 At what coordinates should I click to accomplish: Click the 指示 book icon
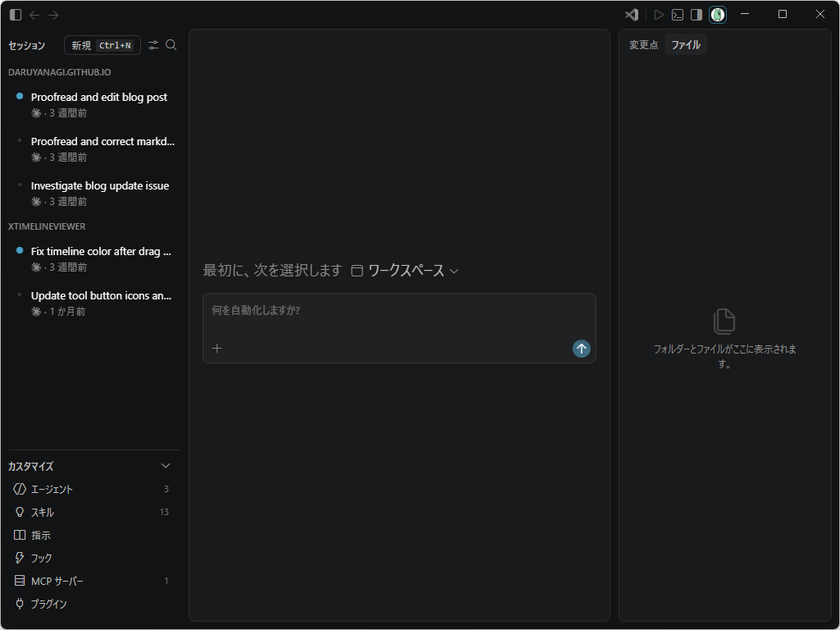tap(20, 535)
